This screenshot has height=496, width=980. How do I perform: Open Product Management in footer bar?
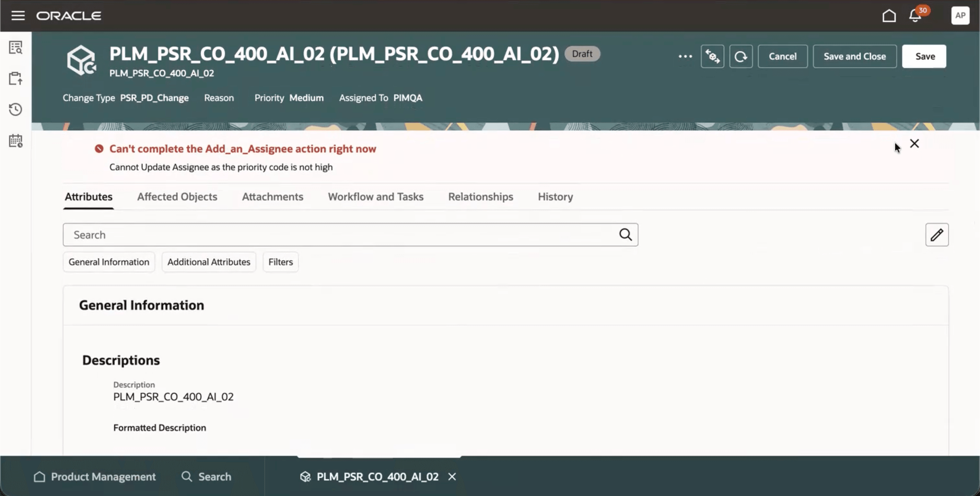[95, 477]
